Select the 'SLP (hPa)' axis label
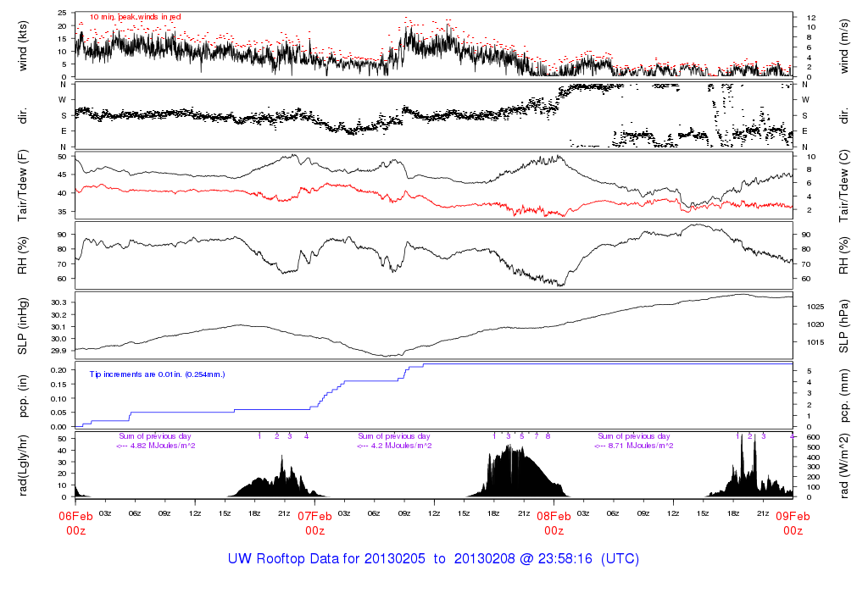This screenshot has width=868, height=593. pyautogui.click(x=843, y=326)
